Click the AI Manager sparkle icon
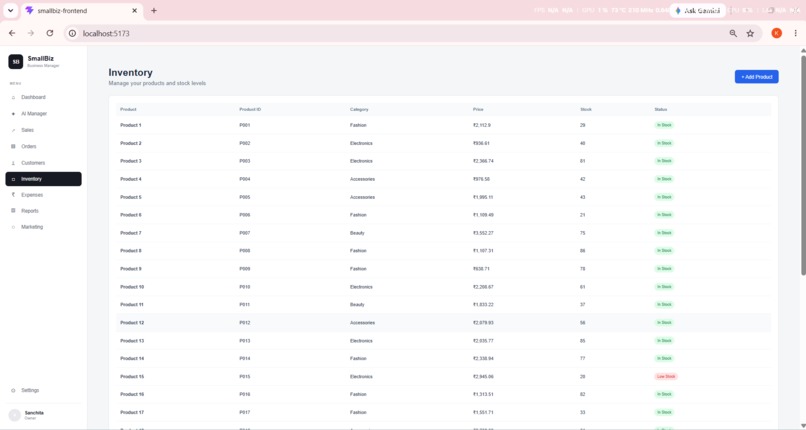 coord(13,114)
